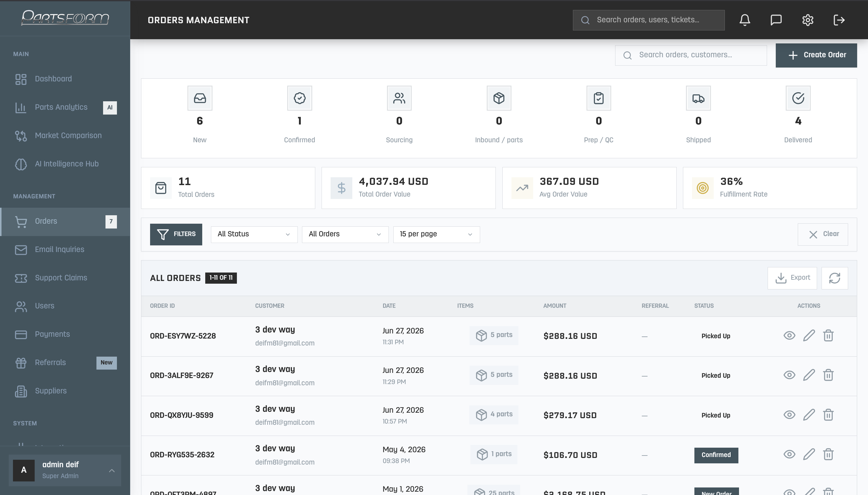Click the 1 parts items badge

click(x=494, y=455)
